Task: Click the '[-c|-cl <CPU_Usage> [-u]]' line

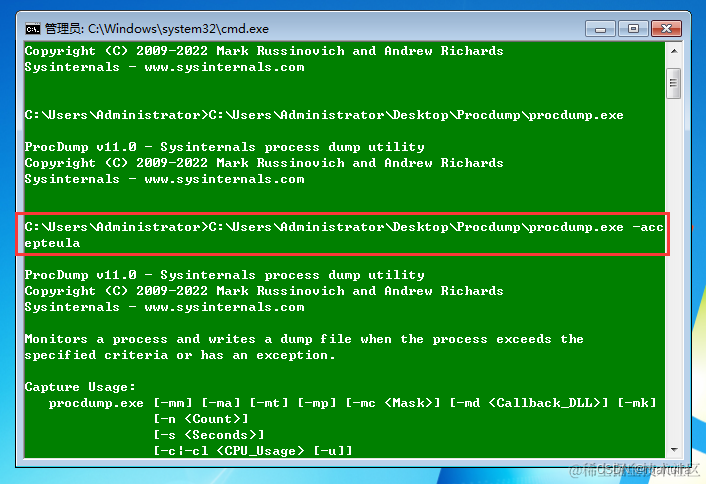Action: [x=253, y=451]
